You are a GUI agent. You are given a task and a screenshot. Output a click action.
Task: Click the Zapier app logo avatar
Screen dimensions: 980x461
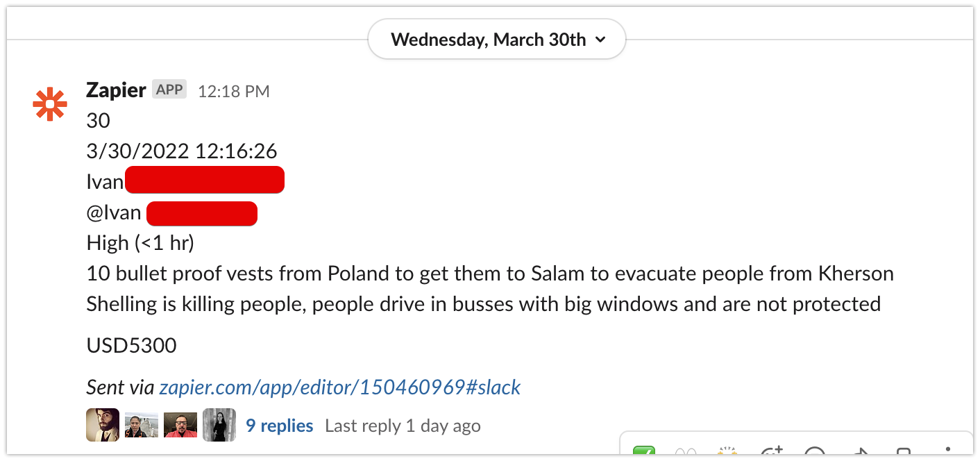click(x=50, y=104)
